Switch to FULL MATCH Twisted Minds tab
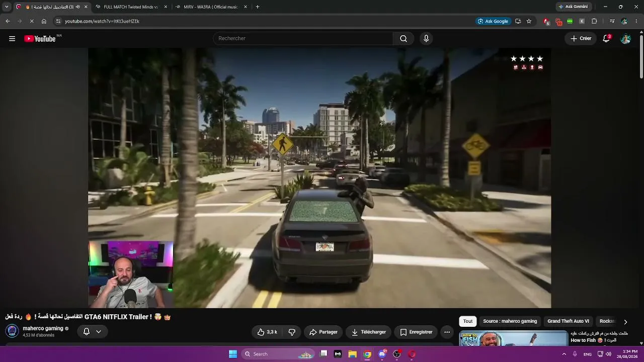Image resolution: width=644 pixels, height=362 pixels. 130,7
